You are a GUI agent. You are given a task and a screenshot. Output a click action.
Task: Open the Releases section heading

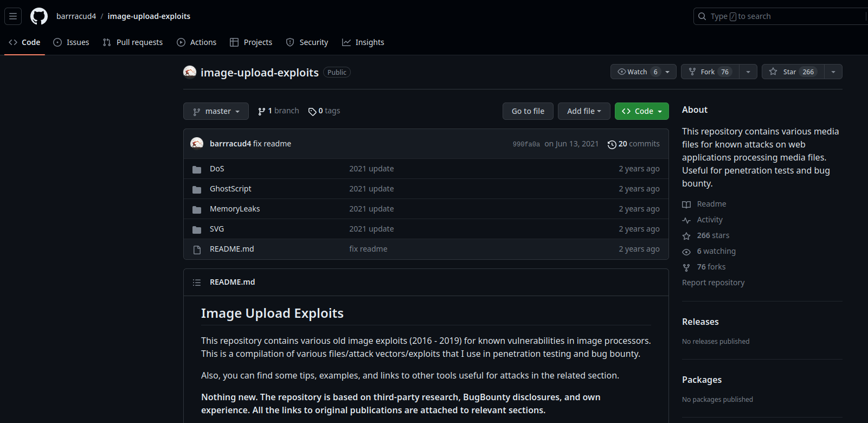click(700, 322)
